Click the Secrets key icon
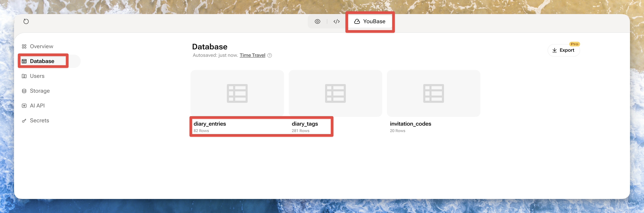The image size is (644, 213). 24,121
